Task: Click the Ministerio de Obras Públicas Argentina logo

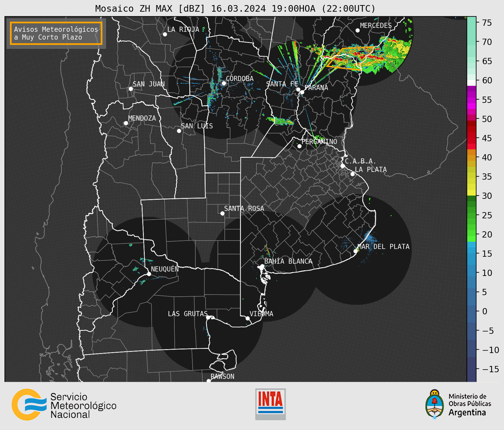Action: click(x=458, y=404)
